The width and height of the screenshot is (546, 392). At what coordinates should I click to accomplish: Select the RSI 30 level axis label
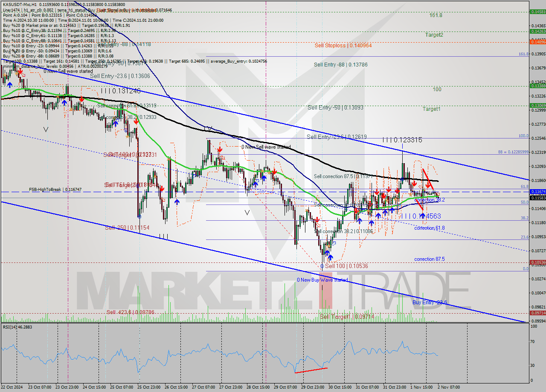tap(532, 365)
